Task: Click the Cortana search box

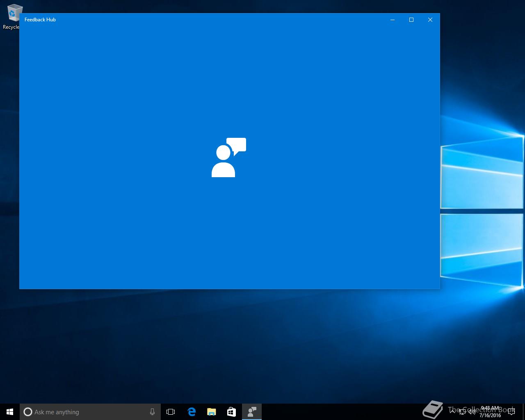Action: (x=90, y=412)
